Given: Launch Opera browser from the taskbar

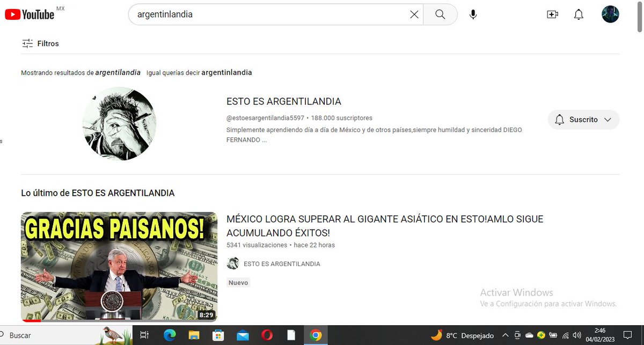Looking at the screenshot, I should coord(267,335).
